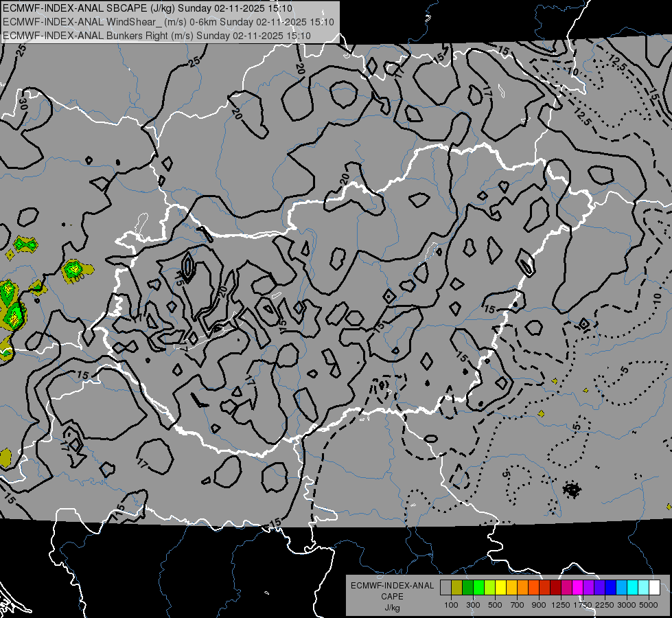The width and height of the screenshot is (672, 618).
Task: Click the legend tick label 5000
Action: pos(649,605)
